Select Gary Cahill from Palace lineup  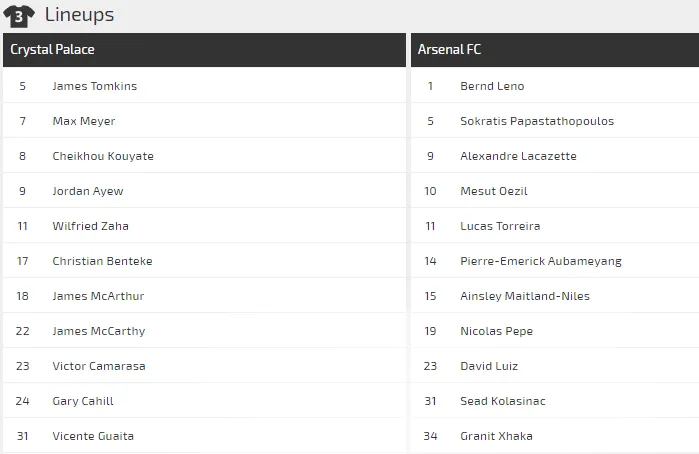83,401
